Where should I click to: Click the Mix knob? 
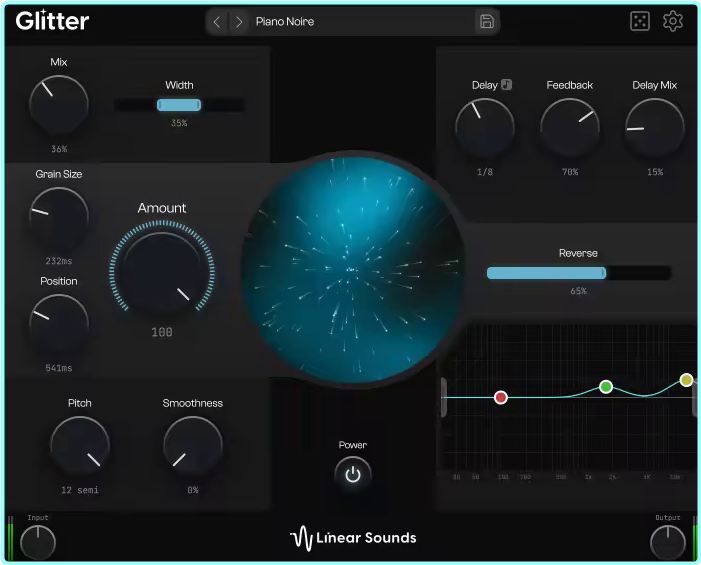point(59,105)
